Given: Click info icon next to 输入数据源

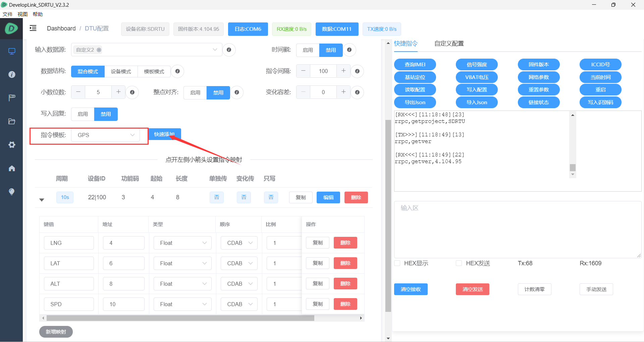Looking at the screenshot, I should 229,50.
